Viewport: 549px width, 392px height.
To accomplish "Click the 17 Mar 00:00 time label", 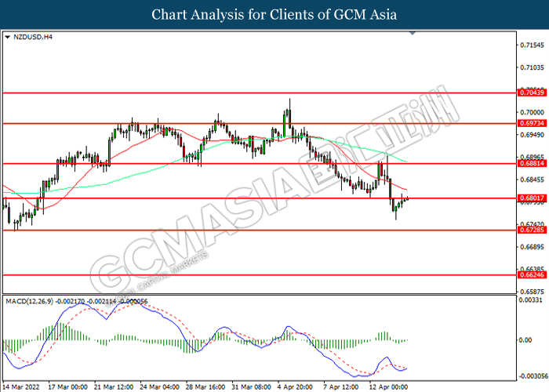I will point(68,387).
